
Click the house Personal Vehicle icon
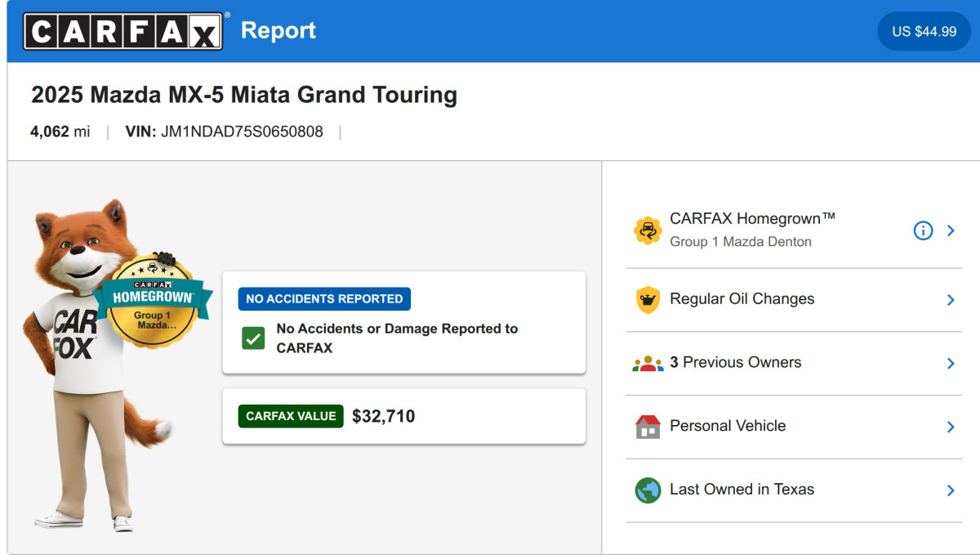[648, 427]
